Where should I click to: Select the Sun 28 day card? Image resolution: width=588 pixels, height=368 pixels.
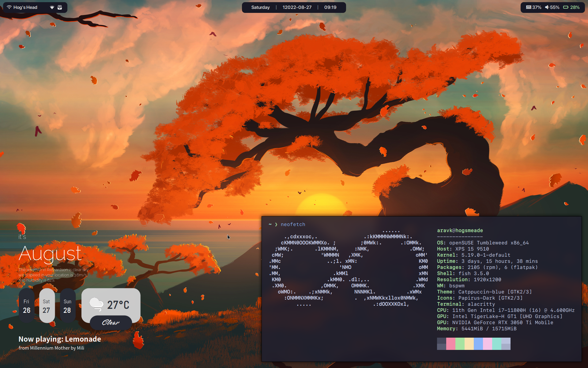coord(67,305)
